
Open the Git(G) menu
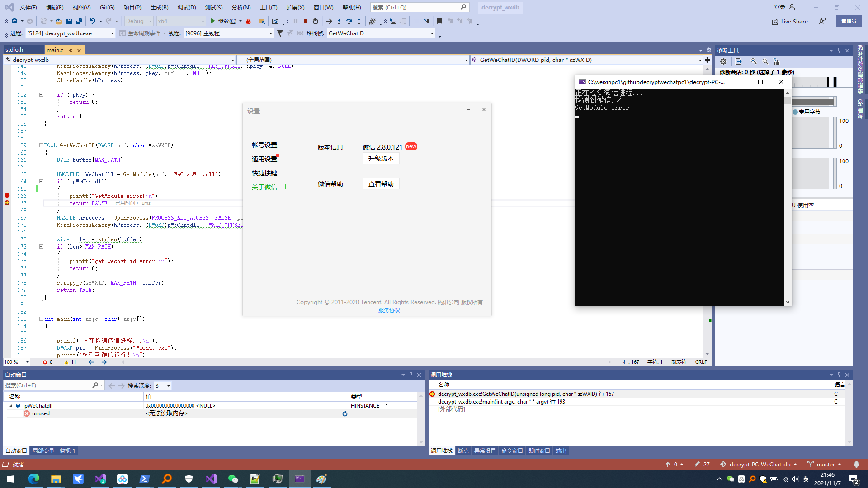click(107, 7)
